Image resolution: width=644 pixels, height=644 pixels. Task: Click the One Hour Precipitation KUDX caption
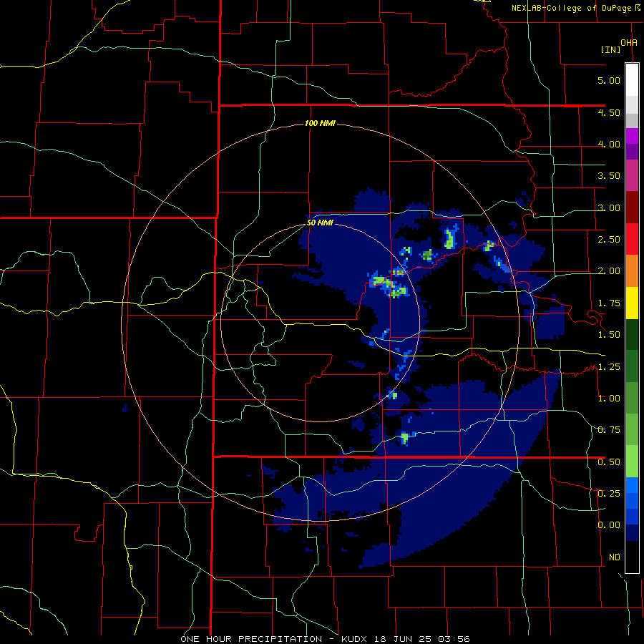pyautogui.click(x=325, y=639)
